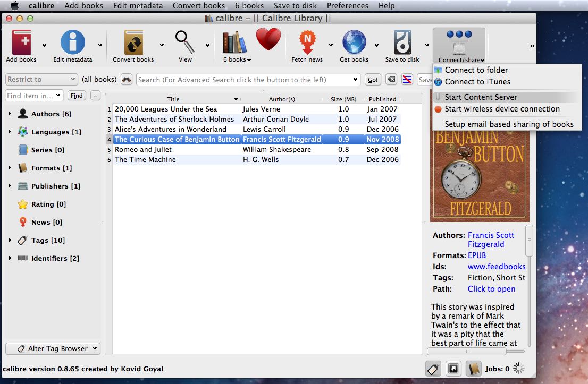588x384 pixels.
Task: Click the 6 books library icon
Action: pyautogui.click(x=235, y=42)
